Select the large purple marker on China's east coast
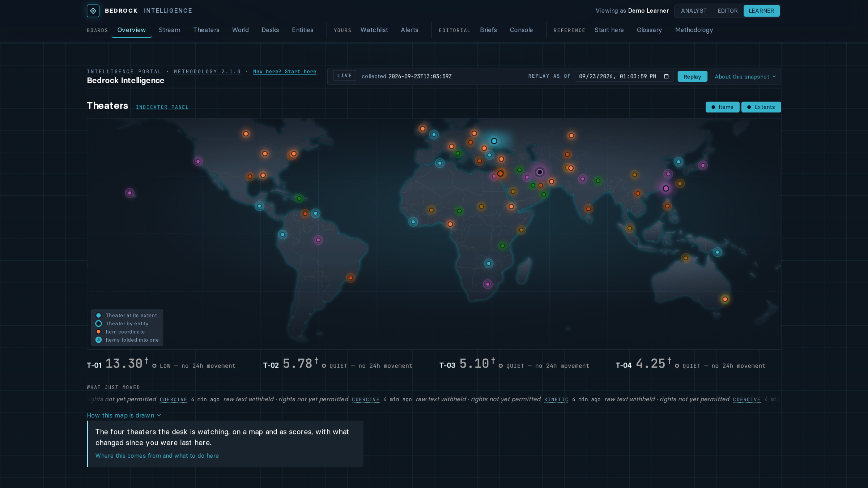This screenshot has width=868, height=488. (x=666, y=188)
